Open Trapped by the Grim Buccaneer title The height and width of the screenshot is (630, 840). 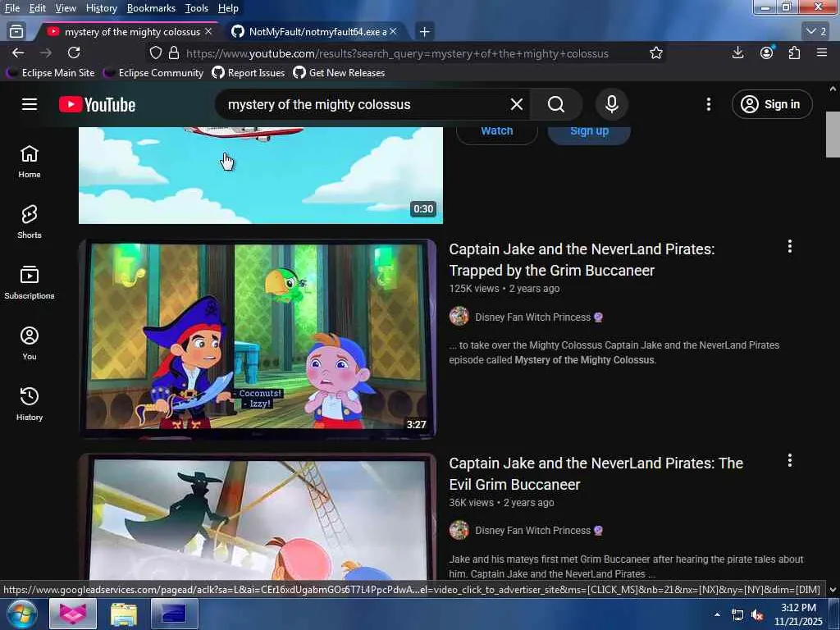[582, 259]
